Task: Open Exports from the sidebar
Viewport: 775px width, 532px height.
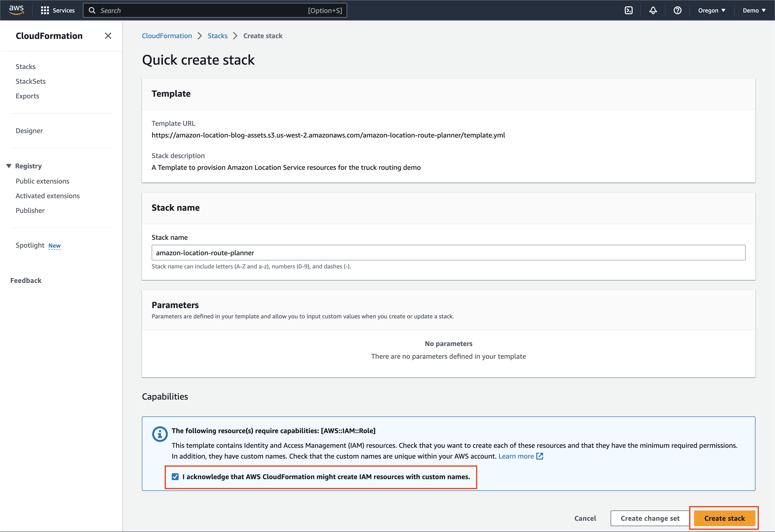Action: pyautogui.click(x=27, y=96)
